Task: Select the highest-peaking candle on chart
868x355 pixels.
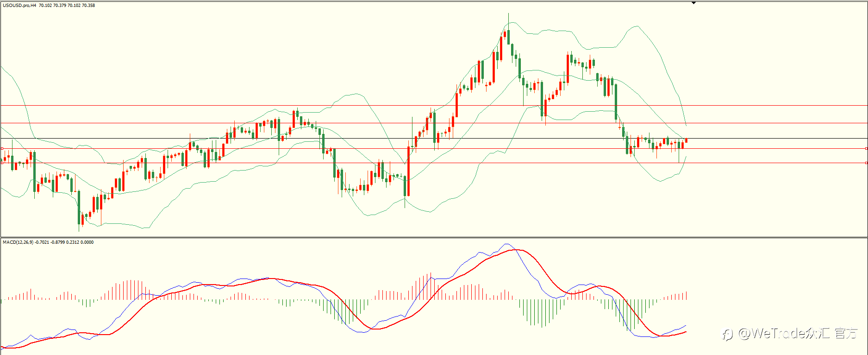Action: (508, 29)
